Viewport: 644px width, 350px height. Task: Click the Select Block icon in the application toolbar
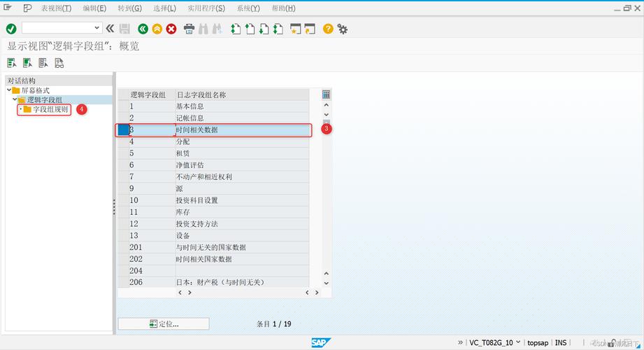point(27,62)
